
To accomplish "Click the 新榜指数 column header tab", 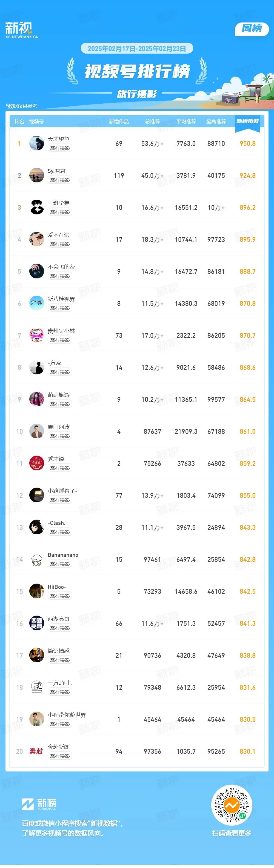I will pos(247,122).
